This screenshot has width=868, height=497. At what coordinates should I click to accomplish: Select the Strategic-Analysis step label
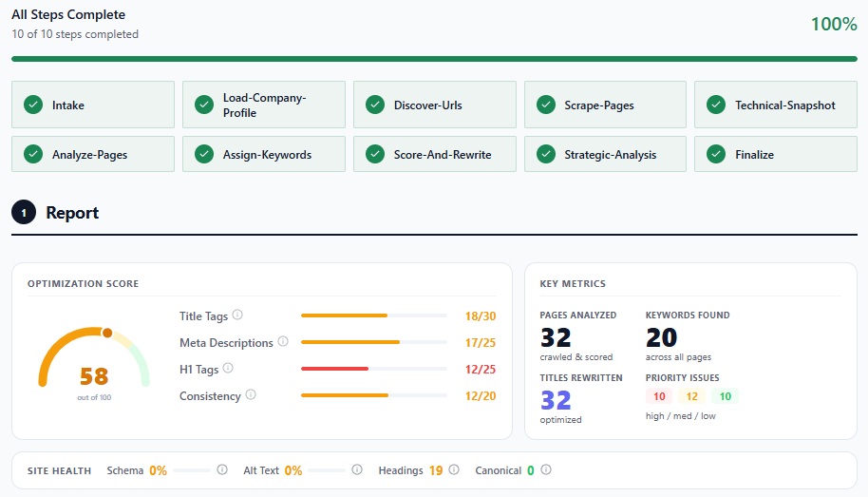[610, 155]
